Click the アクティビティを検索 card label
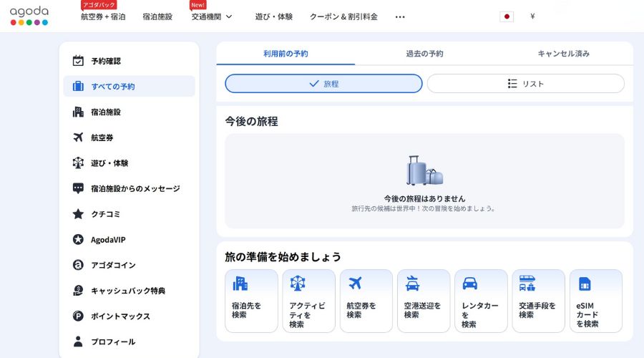644x358 pixels. pyautogui.click(x=307, y=315)
